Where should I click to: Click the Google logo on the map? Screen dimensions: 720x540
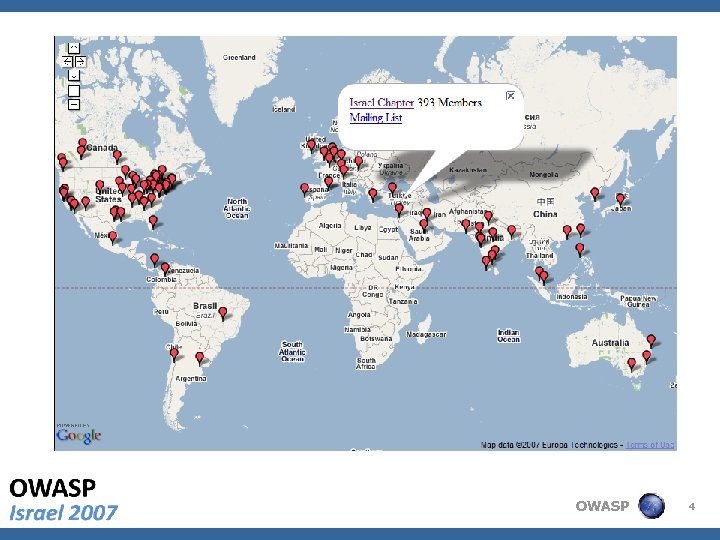(79, 435)
